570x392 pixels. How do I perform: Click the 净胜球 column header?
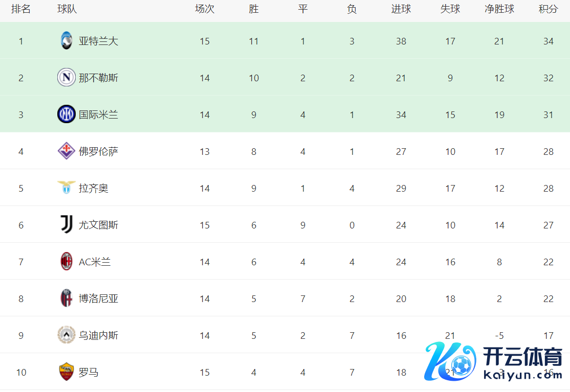[x=499, y=9]
